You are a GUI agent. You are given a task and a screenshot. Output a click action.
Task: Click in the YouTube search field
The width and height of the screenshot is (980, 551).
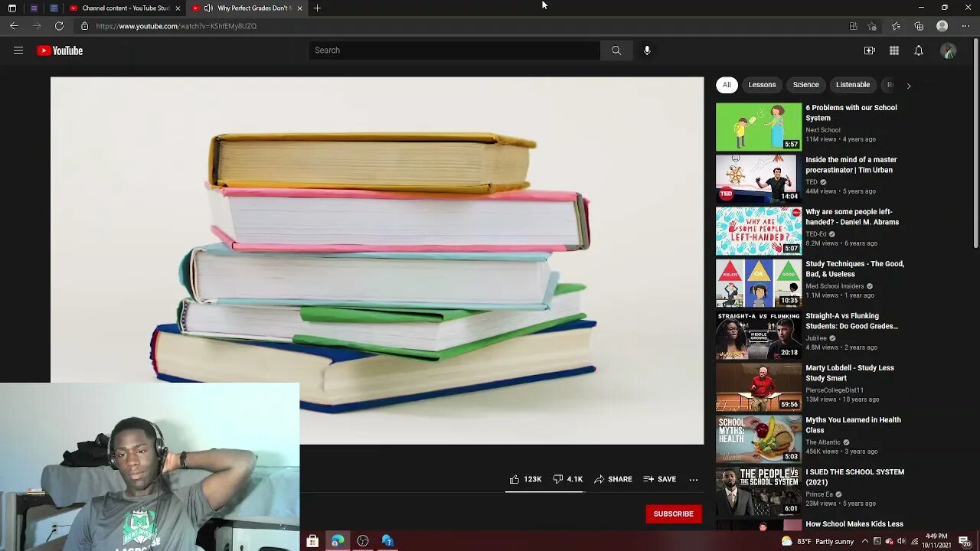coord(455,51)
